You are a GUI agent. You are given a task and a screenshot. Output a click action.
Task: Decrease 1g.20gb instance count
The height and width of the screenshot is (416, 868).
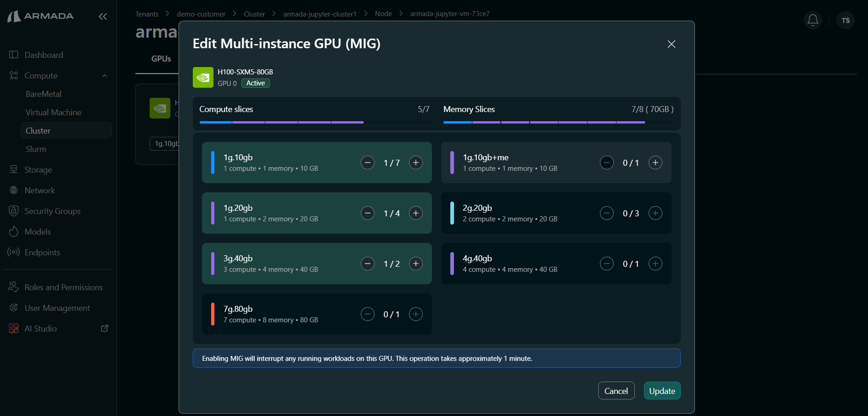click(x=367, y=213)
